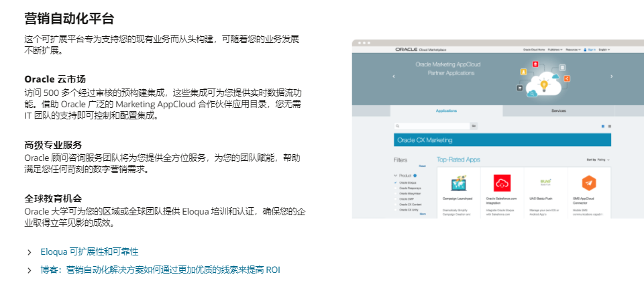This screenshot has height=295, width=644.
Task: Open the 博客 marketing automation ROI link
Action: point(160,270)
